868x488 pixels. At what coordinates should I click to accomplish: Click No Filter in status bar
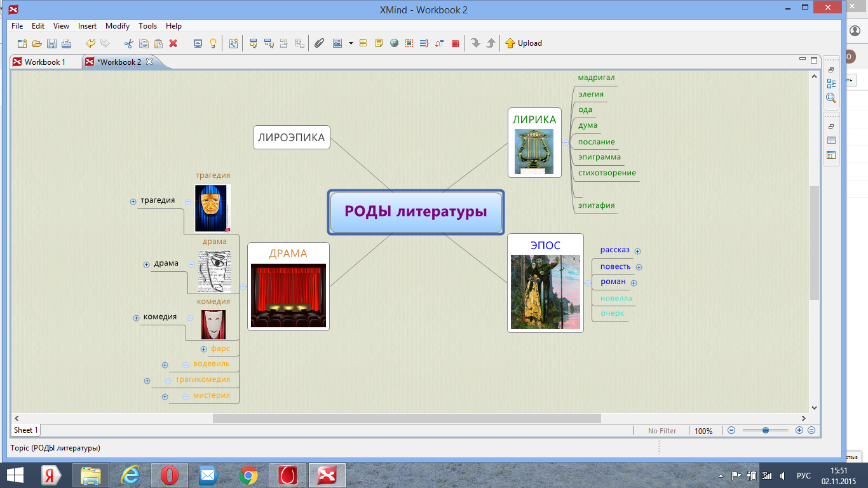(662, 431)
